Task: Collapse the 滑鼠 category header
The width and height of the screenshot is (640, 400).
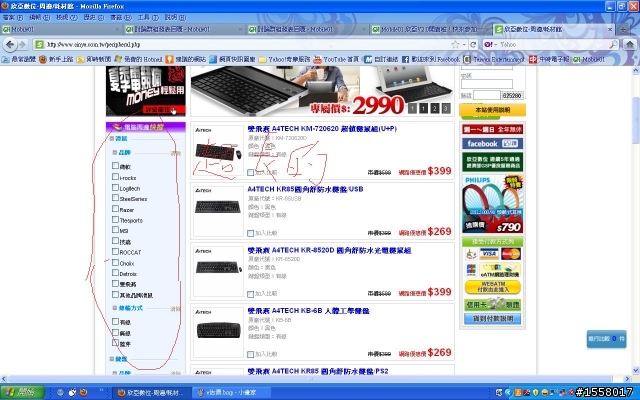Action: click(112, 139)
